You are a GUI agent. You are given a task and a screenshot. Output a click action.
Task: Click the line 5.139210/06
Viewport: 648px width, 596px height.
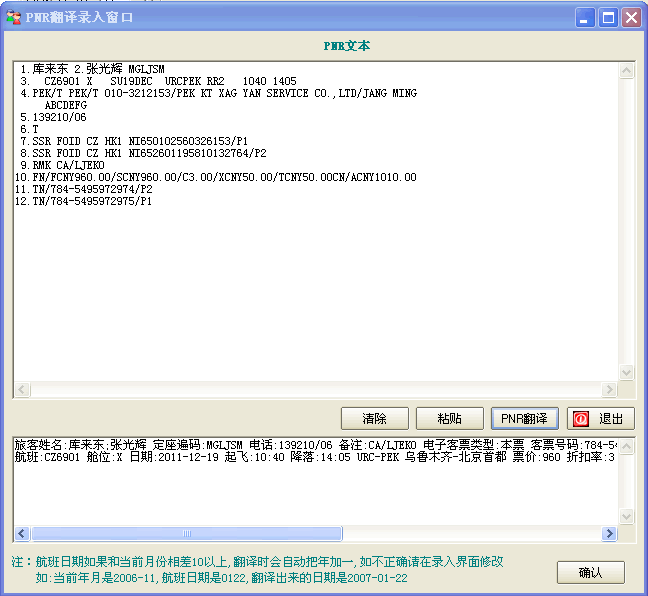(x=53, y=117)
